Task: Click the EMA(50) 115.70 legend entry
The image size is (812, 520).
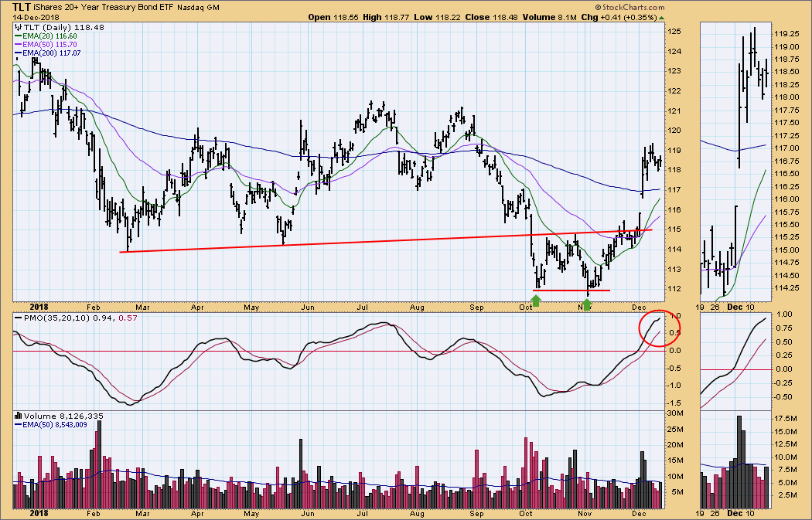Action: [49, 45]
